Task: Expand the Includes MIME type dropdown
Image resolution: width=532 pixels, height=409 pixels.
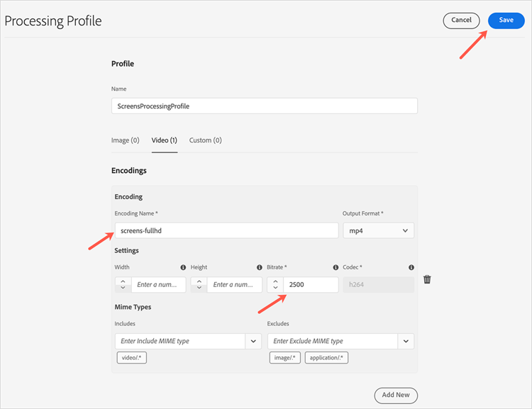Action: click(x=253, y=341)
